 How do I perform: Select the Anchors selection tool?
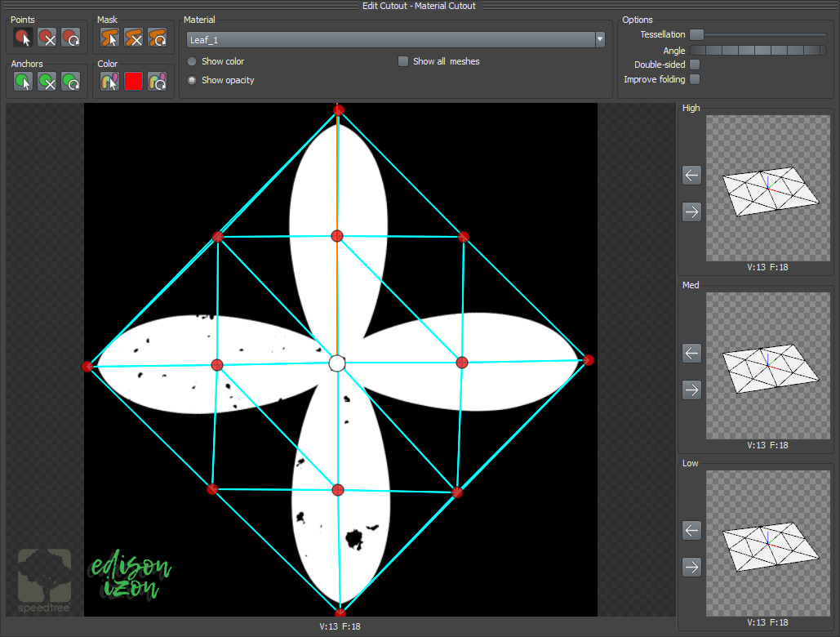pos(22,81)
